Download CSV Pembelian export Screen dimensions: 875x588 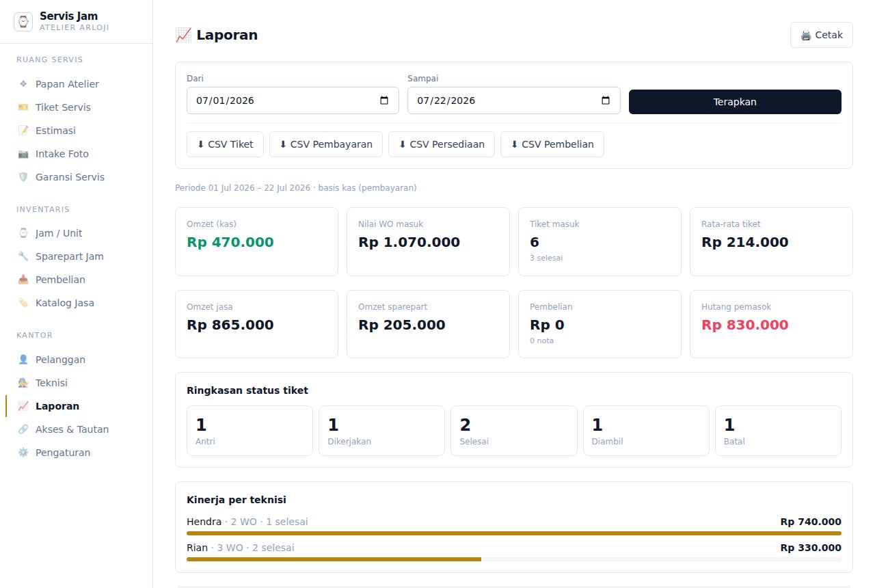click(x=552, y=144)
